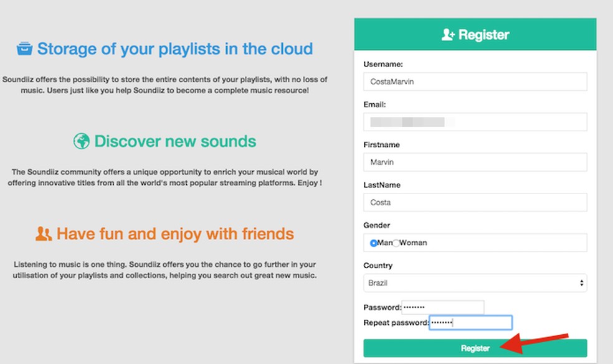Click the friends icon beside Have fun
This screenshot has width=613, height=364.
pos(44,234)
